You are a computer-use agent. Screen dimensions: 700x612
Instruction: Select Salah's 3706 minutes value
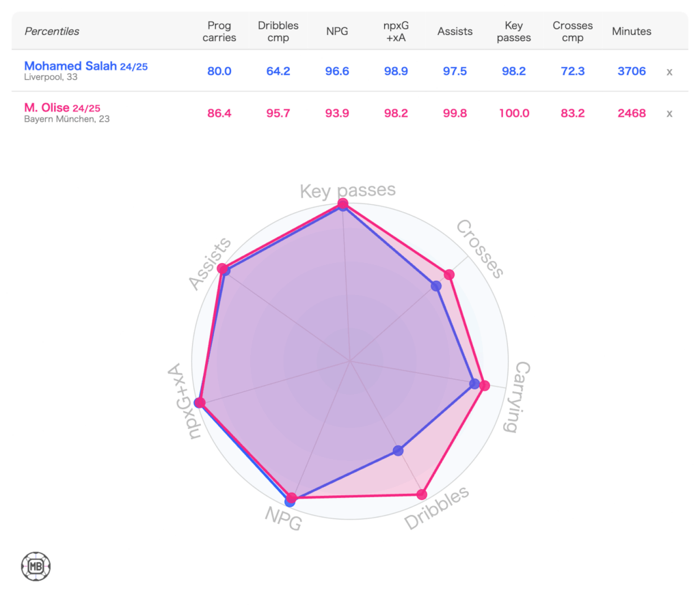[632, 72]
